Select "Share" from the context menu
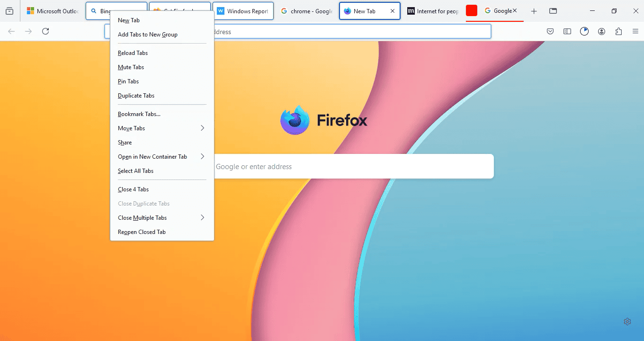 pos(162,143)
